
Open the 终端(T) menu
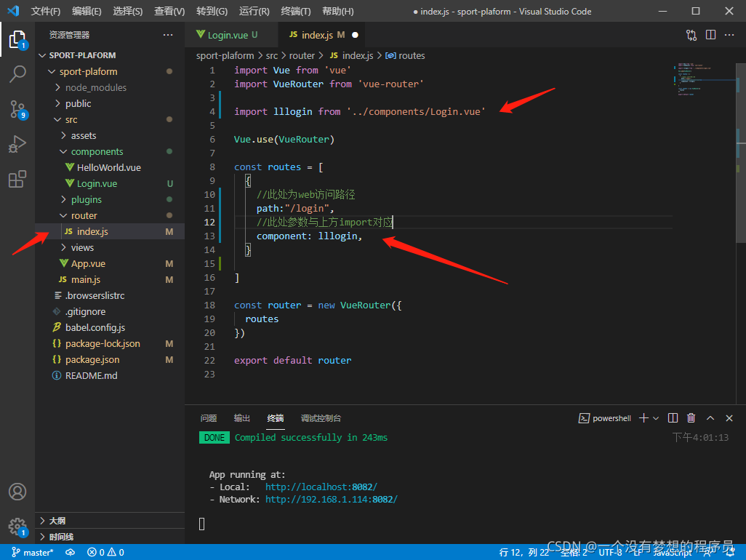tap(295, 11)
